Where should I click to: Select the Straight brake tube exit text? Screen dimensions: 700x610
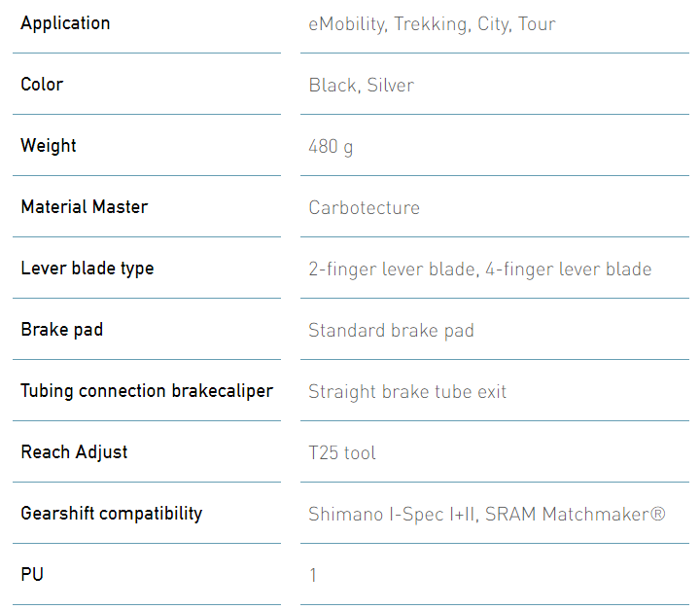[x=407, y=392]
